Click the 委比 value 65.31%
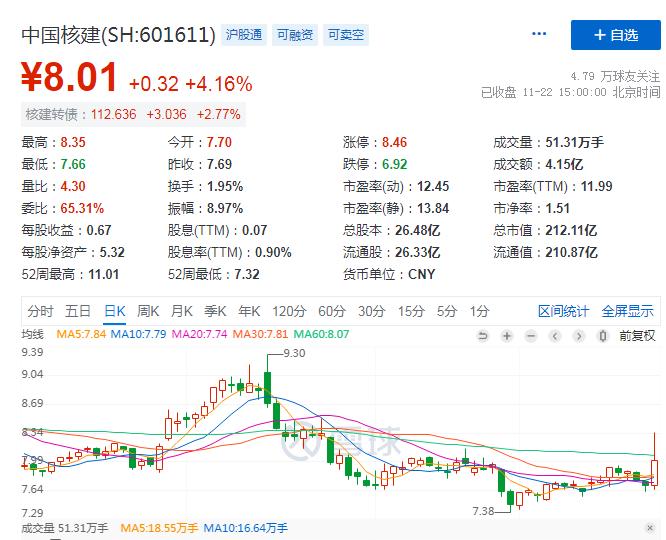Image resolution: width=666 pixels, height=540 pixels. [82, 208]
